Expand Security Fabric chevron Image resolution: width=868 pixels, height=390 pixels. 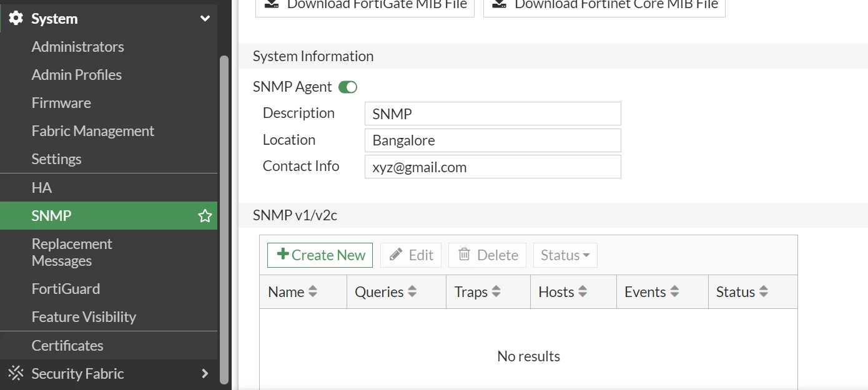(x=205, y=374)
